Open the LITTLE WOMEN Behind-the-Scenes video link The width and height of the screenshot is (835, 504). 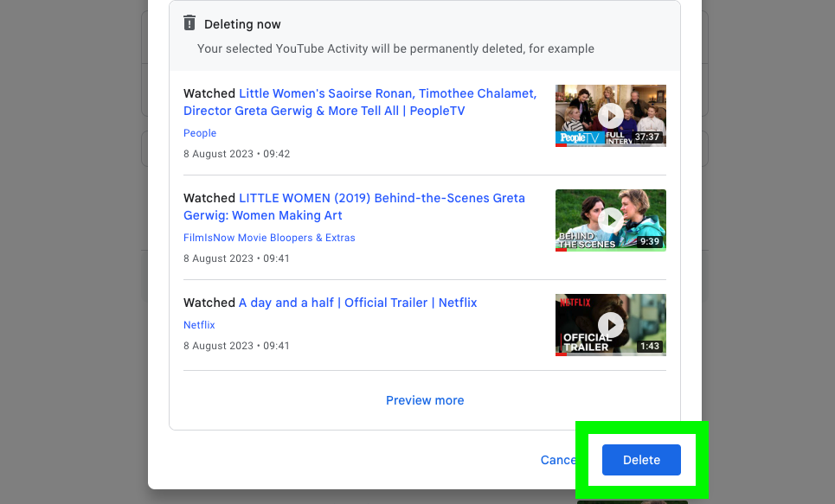(355, 207)
